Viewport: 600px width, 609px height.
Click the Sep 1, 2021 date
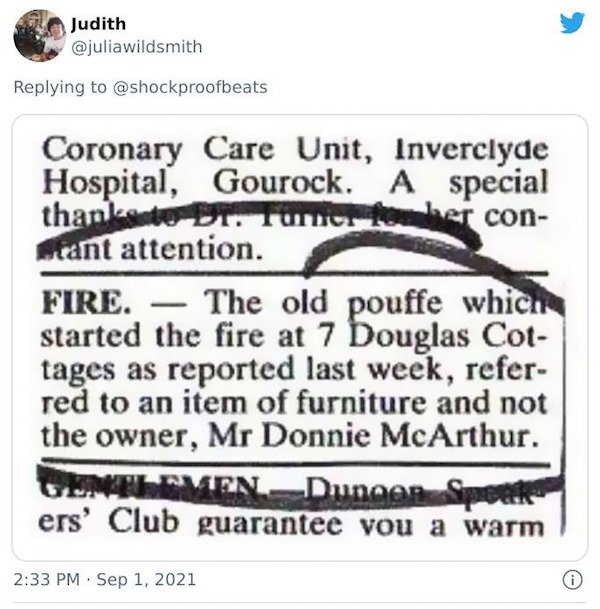tap(146, 579)
